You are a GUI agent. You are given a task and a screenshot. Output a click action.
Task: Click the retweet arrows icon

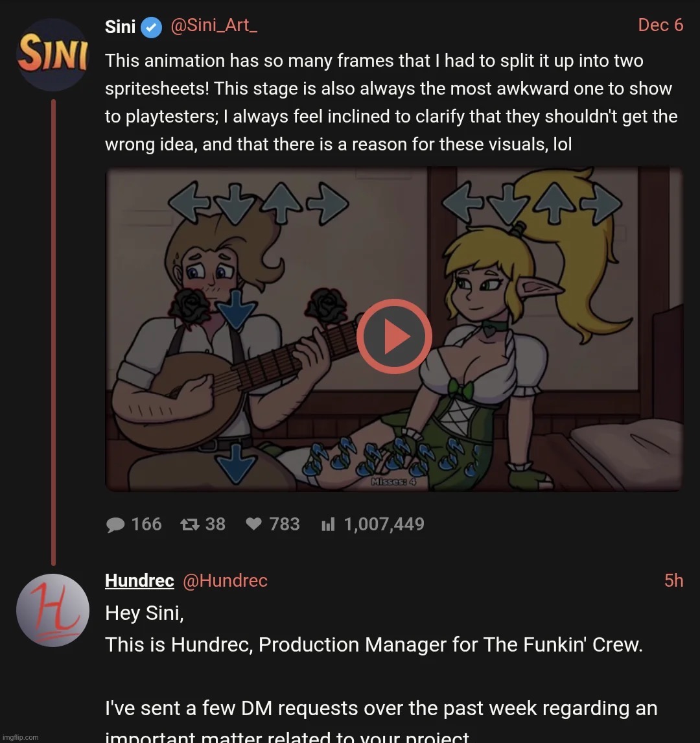pos(190,525)
